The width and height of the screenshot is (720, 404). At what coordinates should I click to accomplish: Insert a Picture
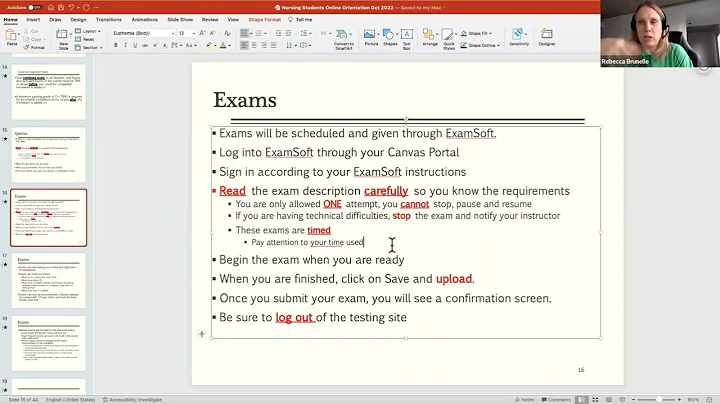click(x=371, y=38)
